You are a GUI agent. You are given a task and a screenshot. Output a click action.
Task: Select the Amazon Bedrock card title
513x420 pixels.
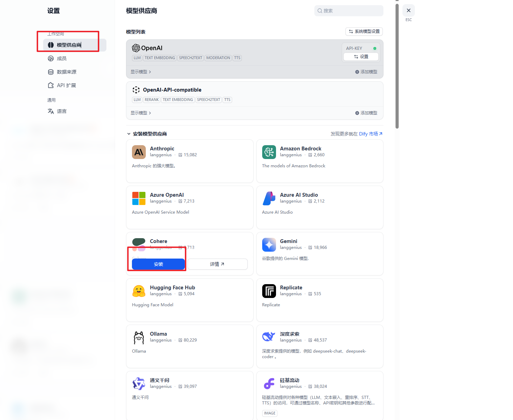coord(301,149)
